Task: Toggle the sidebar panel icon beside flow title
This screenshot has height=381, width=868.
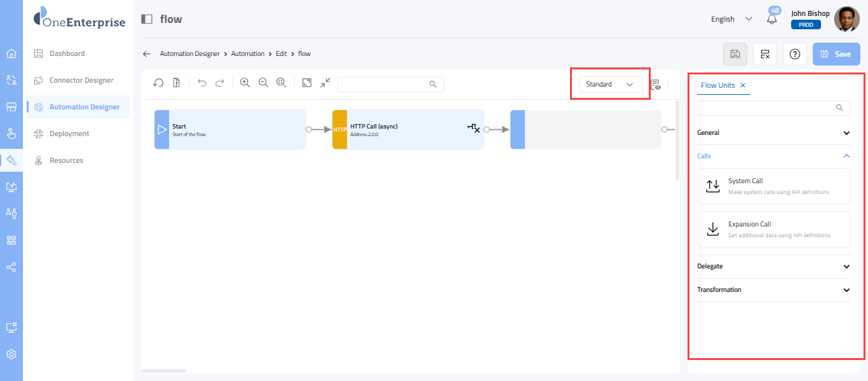Action: tap(147, 19)
